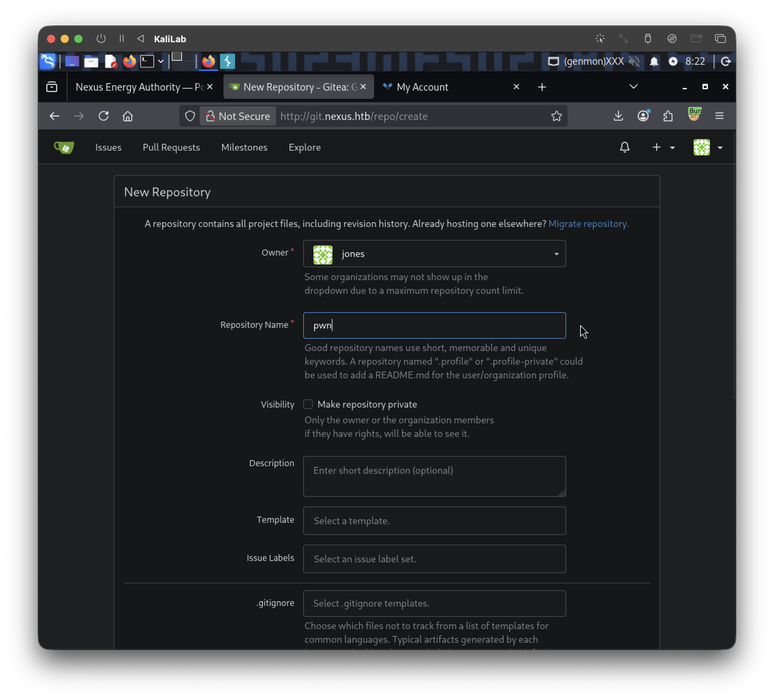Close the My Account tab

(516, 87)
